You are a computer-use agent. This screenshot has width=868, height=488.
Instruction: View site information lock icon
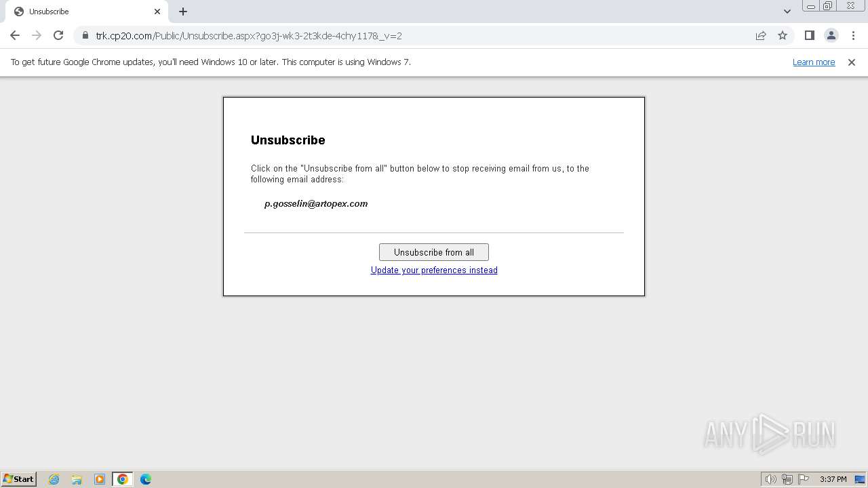click(85, 35)
